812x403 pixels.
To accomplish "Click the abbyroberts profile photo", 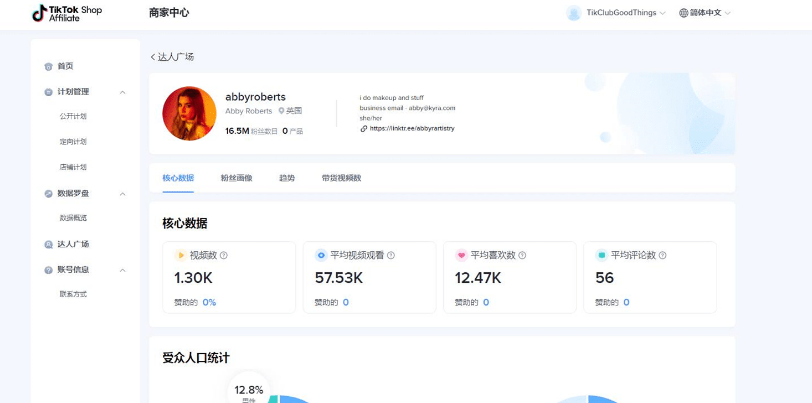I will tap(189, 113).
